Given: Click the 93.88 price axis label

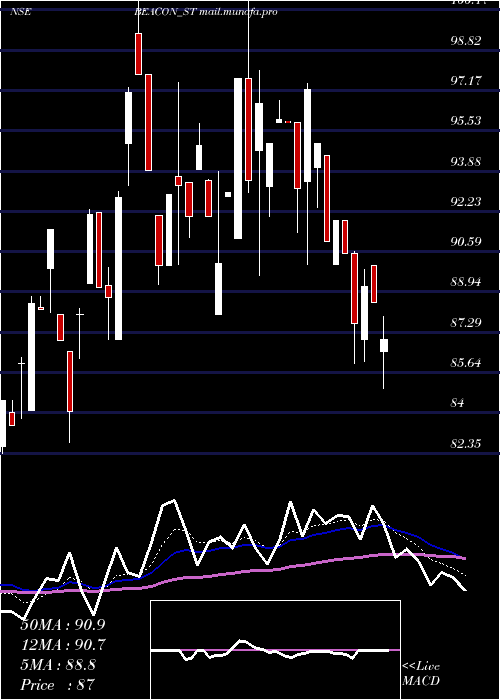Looking at the screenshot, I should click(x=466, y=161).
